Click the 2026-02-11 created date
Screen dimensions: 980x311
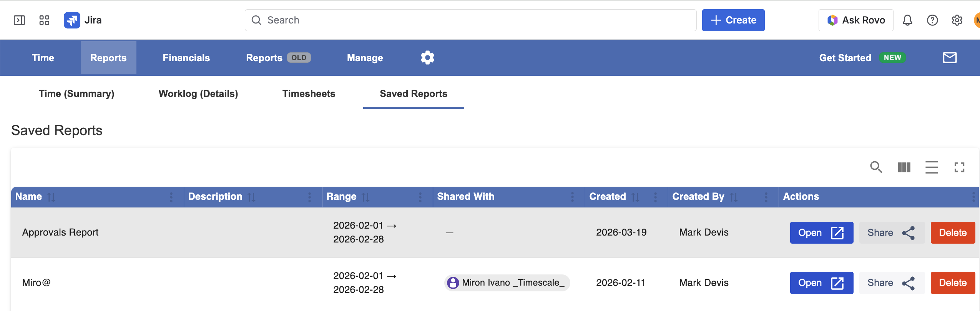point(621,283)
